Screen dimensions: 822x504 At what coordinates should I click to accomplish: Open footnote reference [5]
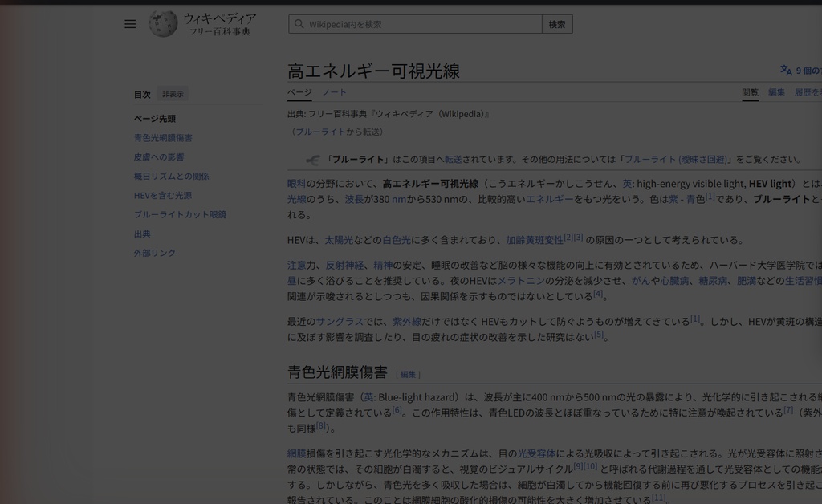599,334
